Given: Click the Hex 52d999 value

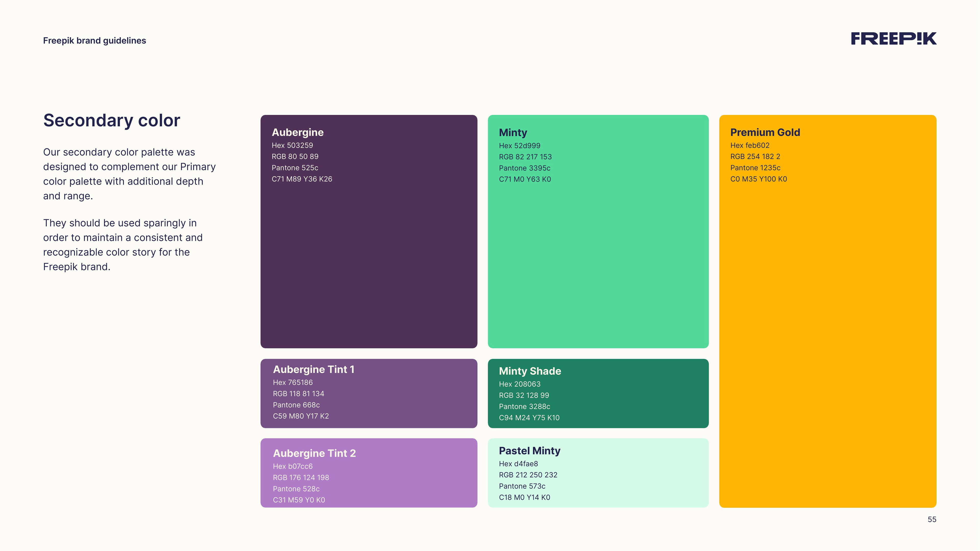Looking at the screenshot, I should (519, 146).
